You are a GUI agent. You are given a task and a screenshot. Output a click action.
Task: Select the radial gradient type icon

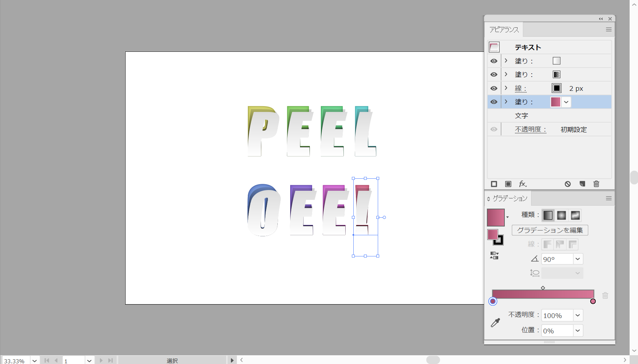(x=561, y=216)
